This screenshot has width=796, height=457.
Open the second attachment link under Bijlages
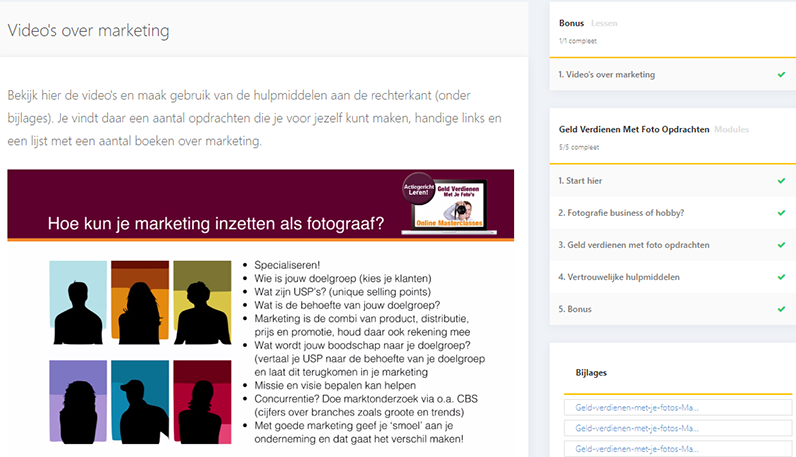tap(630, 429)
